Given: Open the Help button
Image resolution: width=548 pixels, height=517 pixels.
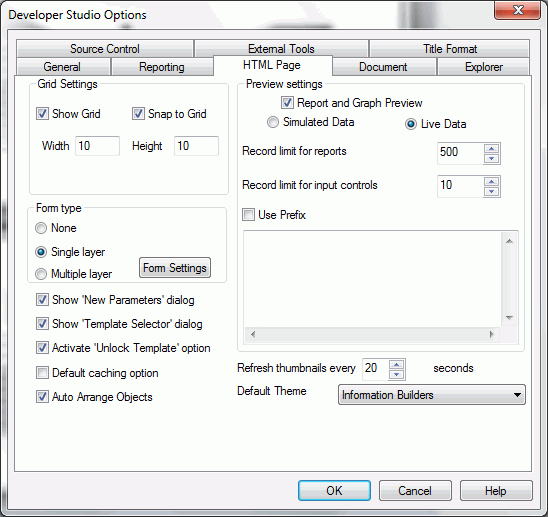Looking at the screenshot, I should (x=496, y=490).
